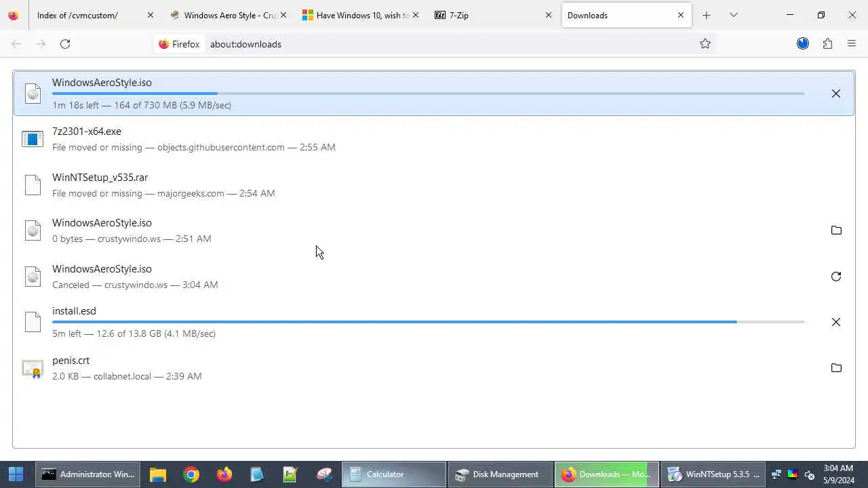
Task: Open the Windows Start menu
Action: tap(16, 474)
